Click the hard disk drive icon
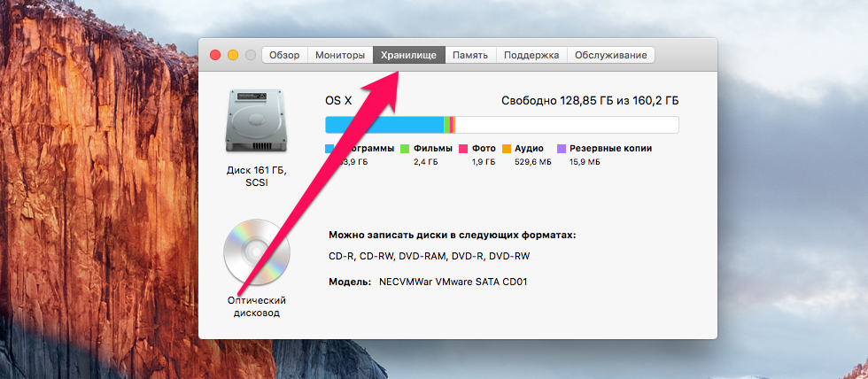Screen dimensions: 868x379 point(256,121)
